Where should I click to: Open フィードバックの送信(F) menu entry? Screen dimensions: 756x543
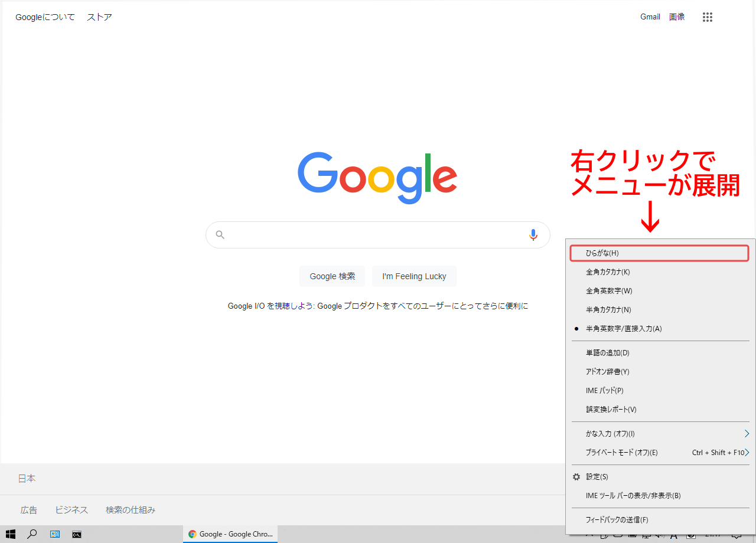(x=660, y=520)
